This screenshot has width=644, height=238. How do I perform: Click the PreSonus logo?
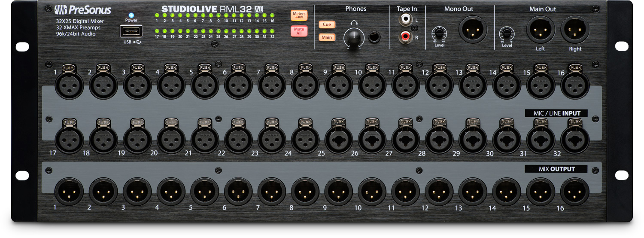click(x=83, y=9)
